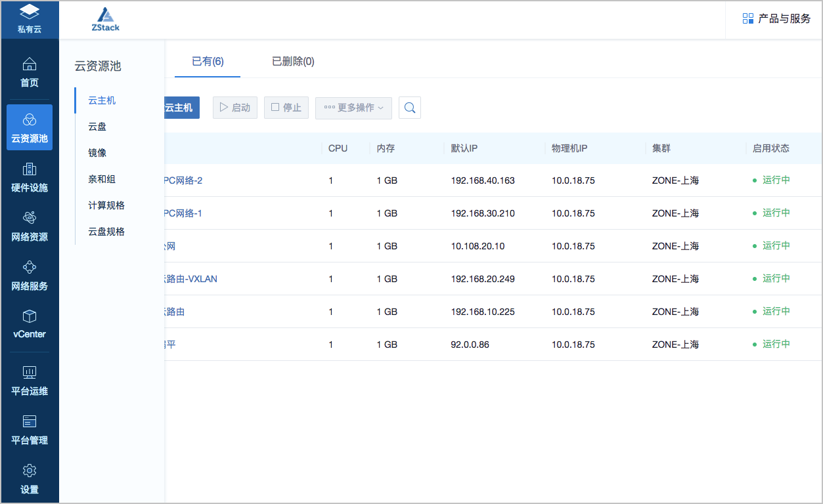This screenshot has width=823, height=504.
Task: Select 云盘 in submenu
Action: click(x=97, y=127)
